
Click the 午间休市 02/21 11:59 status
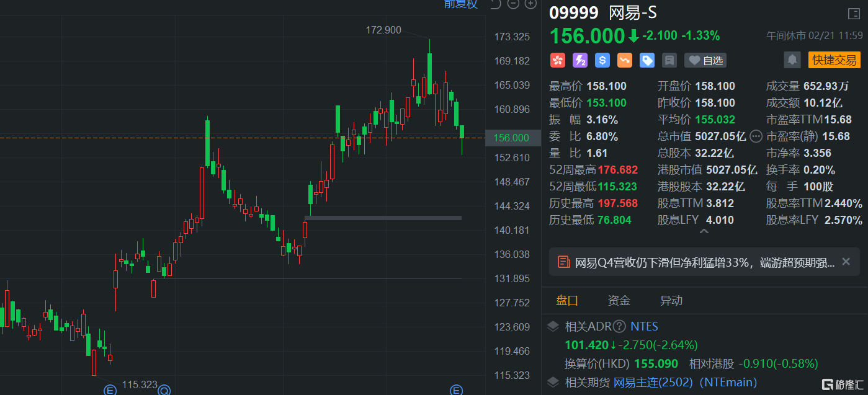814,36
